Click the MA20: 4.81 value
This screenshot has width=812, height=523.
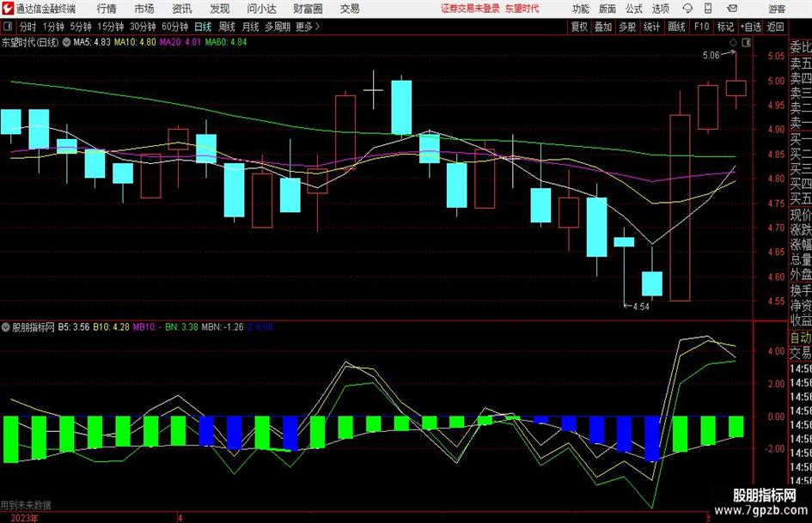pos(180,42)
